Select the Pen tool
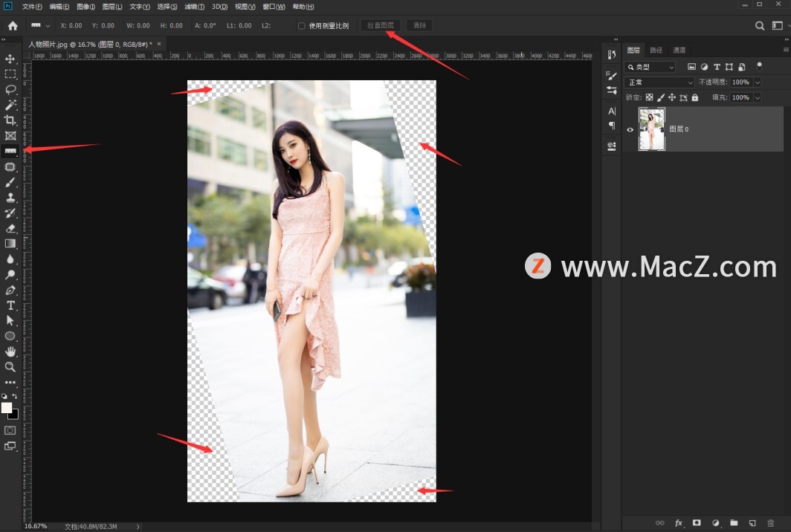Screen dimensions: 791x532 click(x=10, y=291)
